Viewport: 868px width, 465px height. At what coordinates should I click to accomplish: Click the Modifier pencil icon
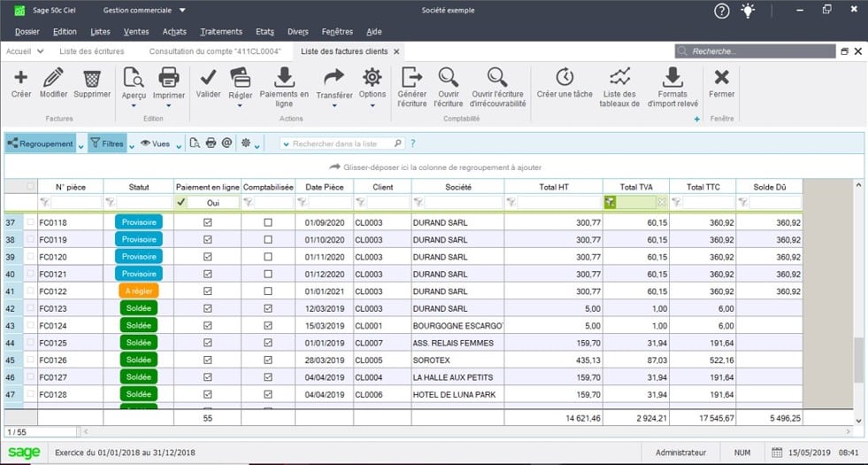(x=53, y=77)
